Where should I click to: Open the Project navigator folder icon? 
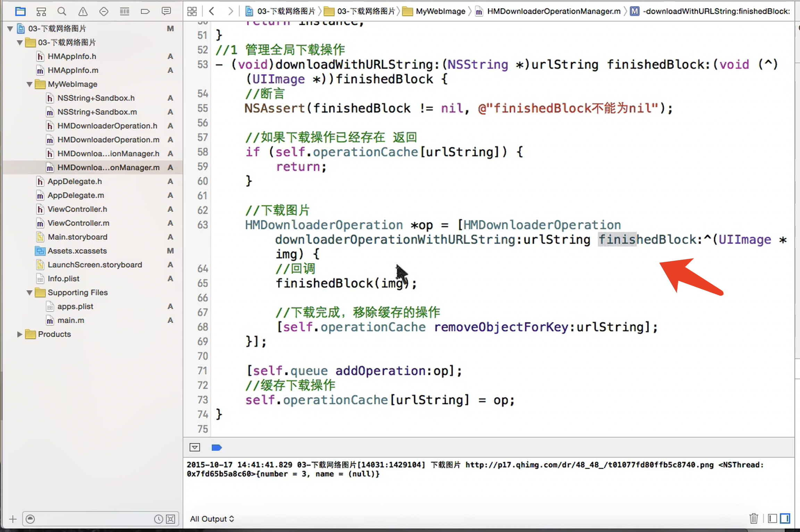[x=20, y=11]
